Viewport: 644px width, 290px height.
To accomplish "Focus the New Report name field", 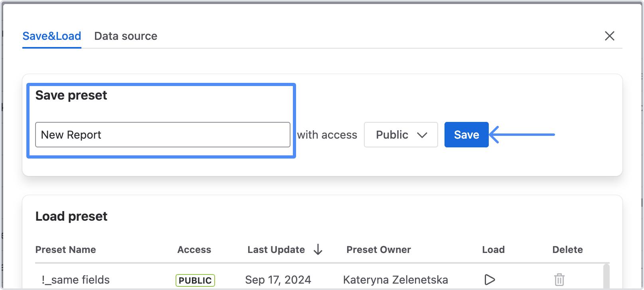I will (162, 135).
